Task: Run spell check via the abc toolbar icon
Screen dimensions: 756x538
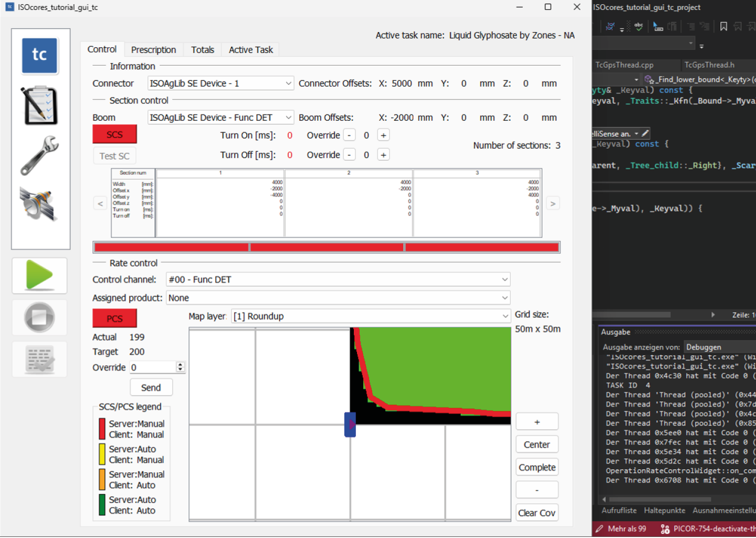Action: (x=639, y=26)
